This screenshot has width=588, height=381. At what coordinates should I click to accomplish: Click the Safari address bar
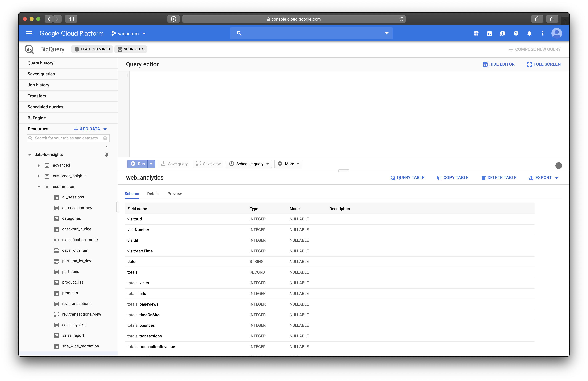(x=294, y=19)
